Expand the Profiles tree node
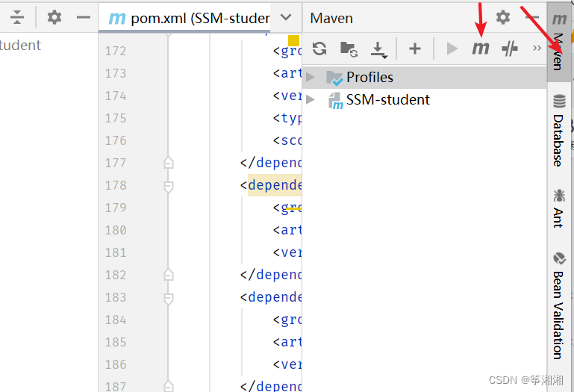Viewport: 574px width, 392px height. [x=311, y=77]
